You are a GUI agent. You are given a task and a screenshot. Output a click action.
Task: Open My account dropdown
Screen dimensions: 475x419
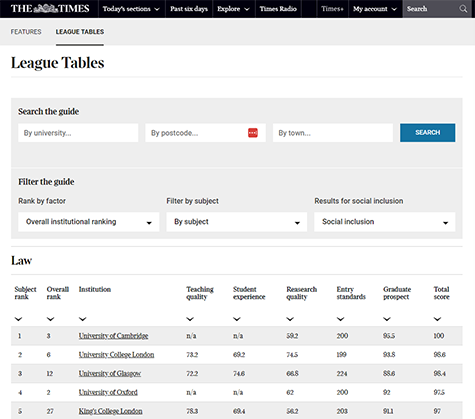coord(375,9)
